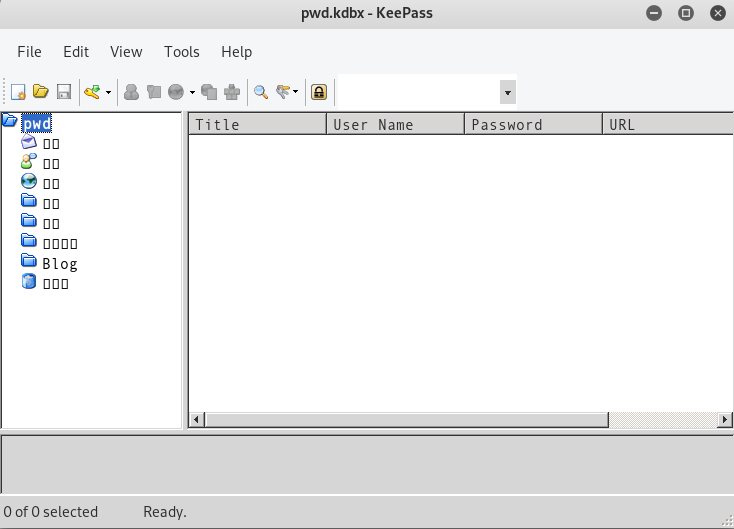Close the KeePass window
Screen dimensions: 734x529
[x=718, y=13]
